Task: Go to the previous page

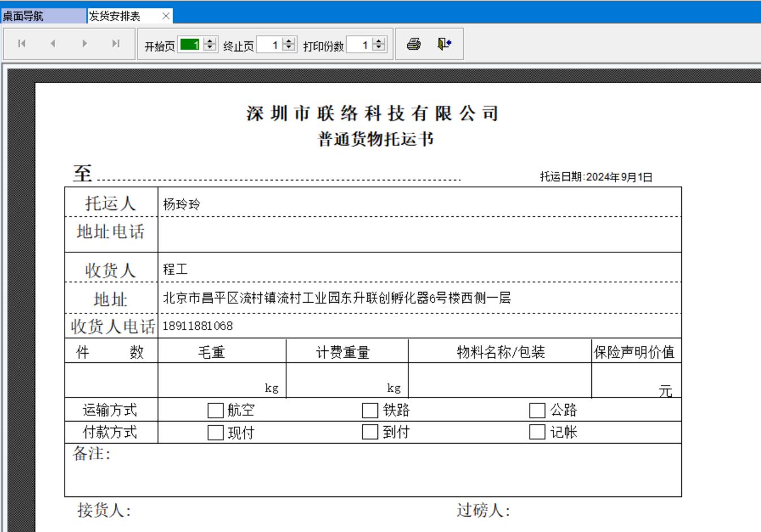Action: tap(53, 44)
